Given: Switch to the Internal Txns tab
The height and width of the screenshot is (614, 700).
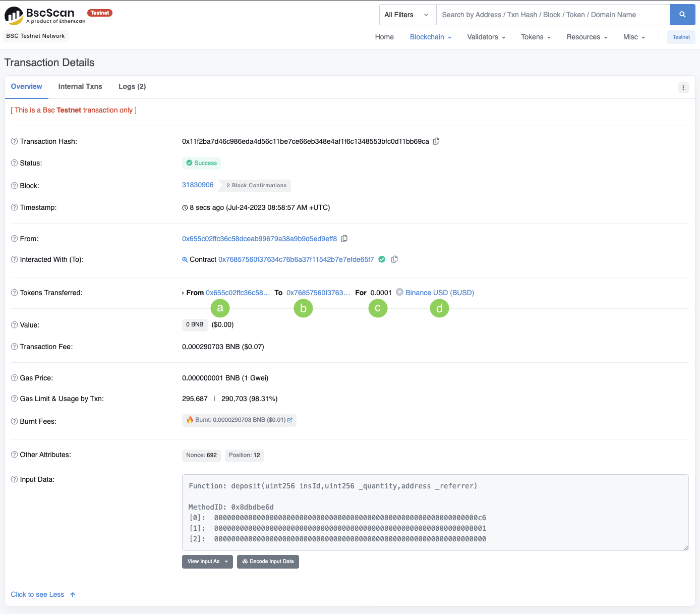Looking at the screenshot, I should [80, 86].
